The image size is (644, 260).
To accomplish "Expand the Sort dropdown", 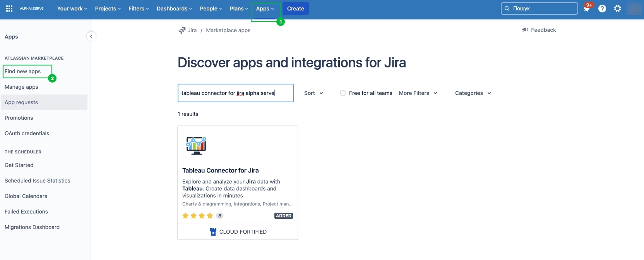I will [313, 93].
